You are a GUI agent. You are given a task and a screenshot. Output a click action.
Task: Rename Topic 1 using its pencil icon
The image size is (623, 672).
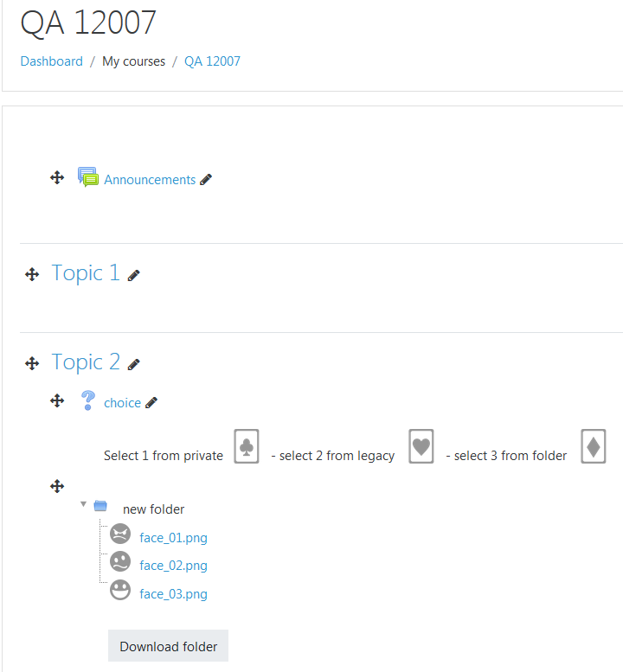tap(134, 276)
